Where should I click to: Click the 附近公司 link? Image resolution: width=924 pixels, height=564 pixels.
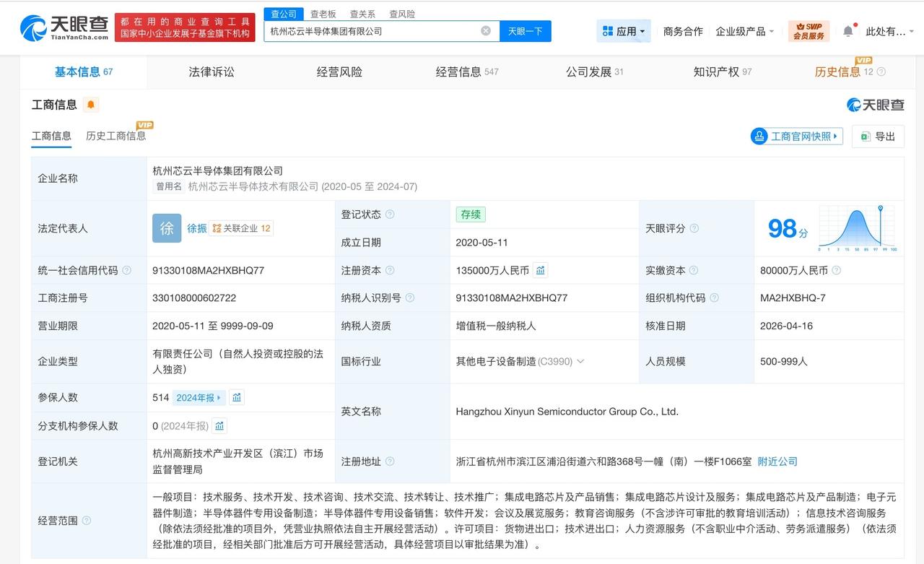coord(777,461)
